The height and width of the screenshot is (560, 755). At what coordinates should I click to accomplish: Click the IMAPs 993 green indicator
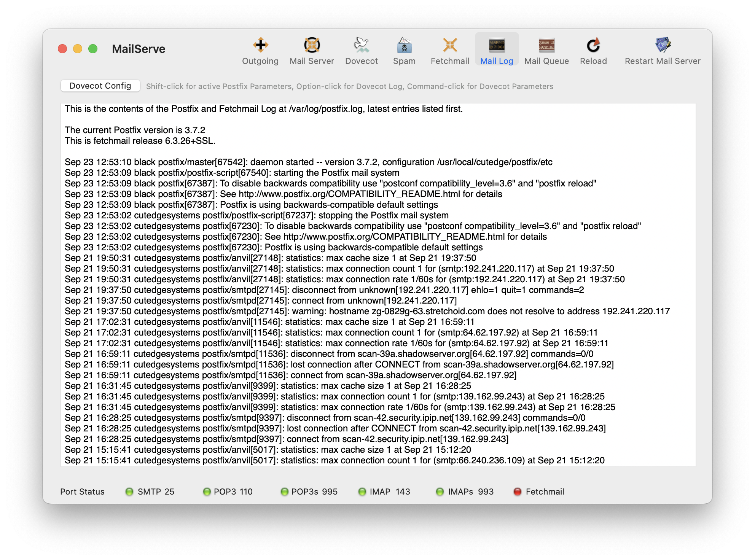click(x=440, y=492)
